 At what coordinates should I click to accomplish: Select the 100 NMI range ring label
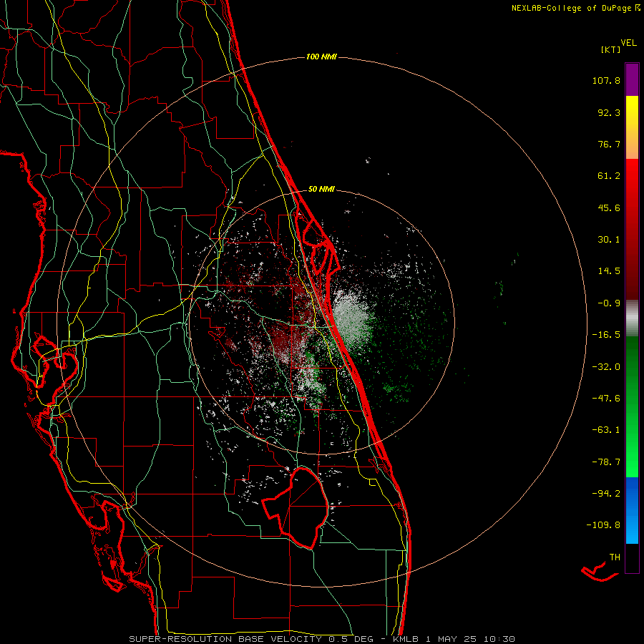pyautogui.click(x=321, y=57)
